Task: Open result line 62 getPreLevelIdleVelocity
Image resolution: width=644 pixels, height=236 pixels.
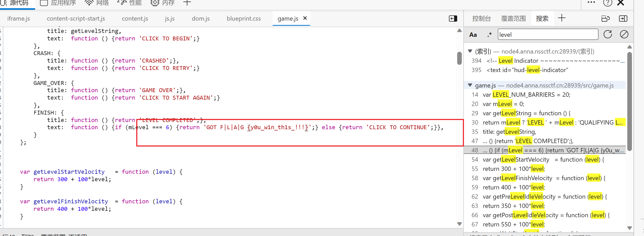Action: pyautogui.click(x=545, y=197)
